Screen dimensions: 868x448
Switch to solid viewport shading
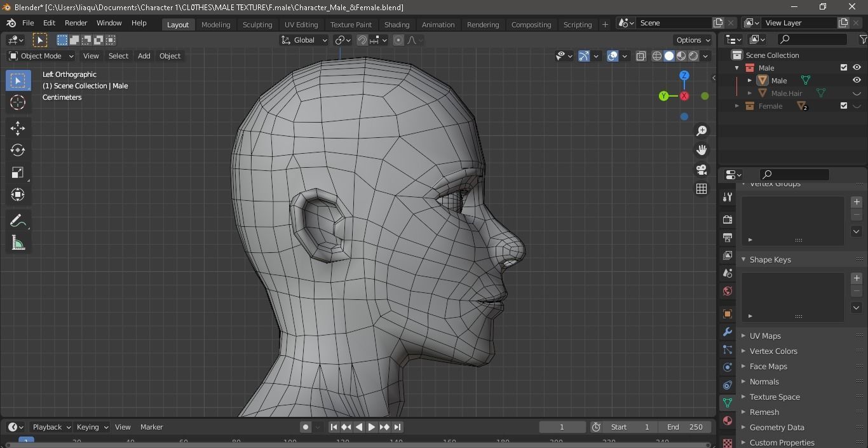(x=669, y=56)
